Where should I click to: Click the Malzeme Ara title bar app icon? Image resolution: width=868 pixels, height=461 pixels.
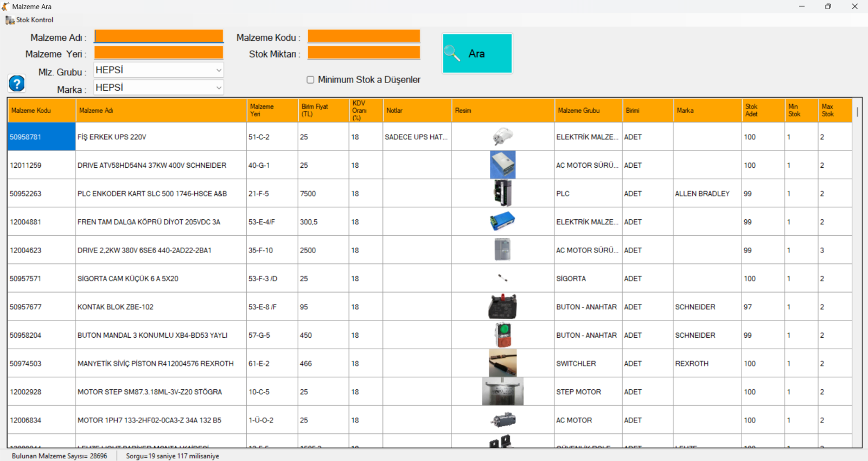click(x=5, y=7)
